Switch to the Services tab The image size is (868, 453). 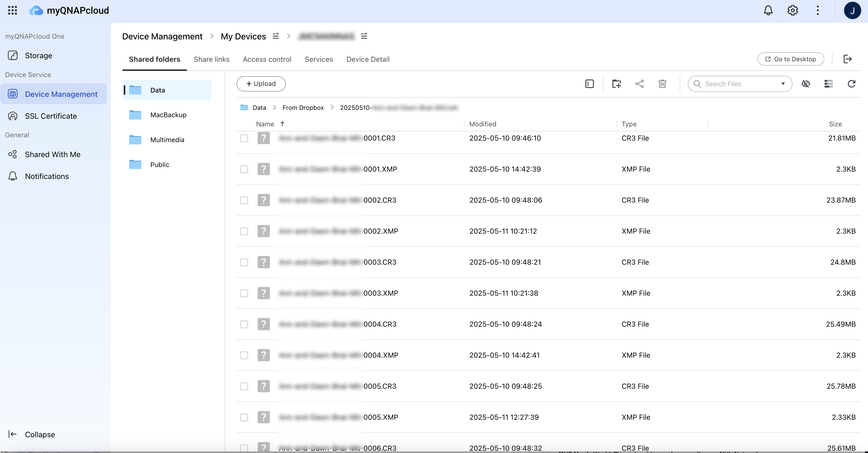pyautogui.click(x=319, y=59)
